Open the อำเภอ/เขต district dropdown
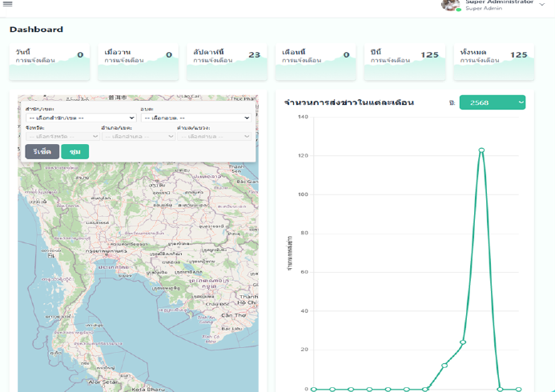The width and height of the screenshot is (555, 392). pyautogui.click(x=138, y=137)
